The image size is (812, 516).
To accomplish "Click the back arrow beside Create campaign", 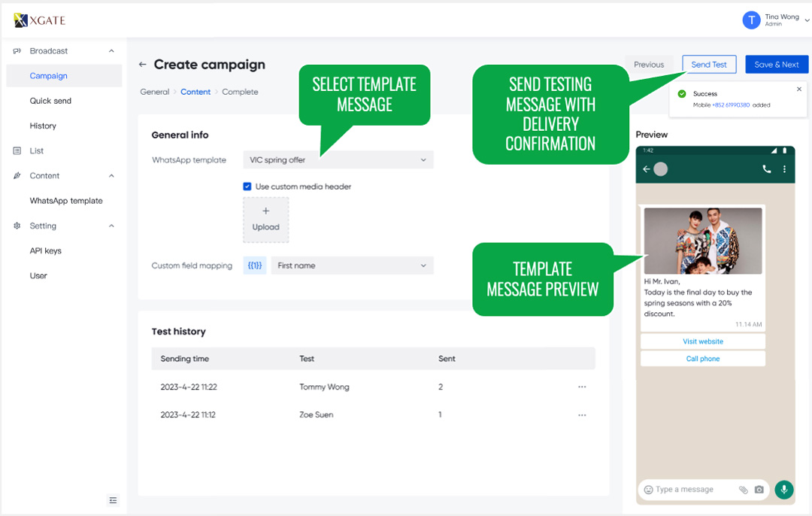I will coord(142,65).
